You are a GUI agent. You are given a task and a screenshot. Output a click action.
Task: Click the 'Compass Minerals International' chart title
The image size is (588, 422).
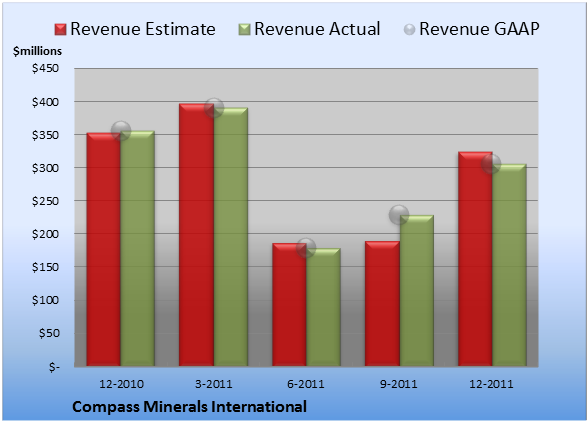point(189,407)
